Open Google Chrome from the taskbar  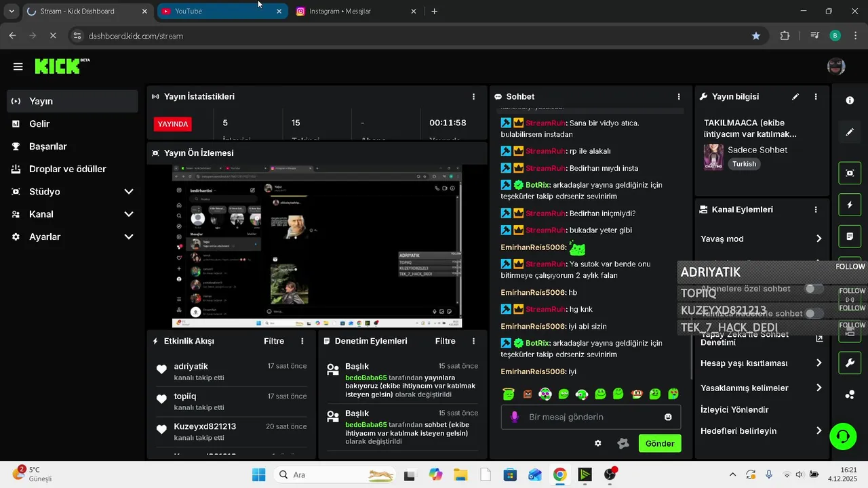559,475
